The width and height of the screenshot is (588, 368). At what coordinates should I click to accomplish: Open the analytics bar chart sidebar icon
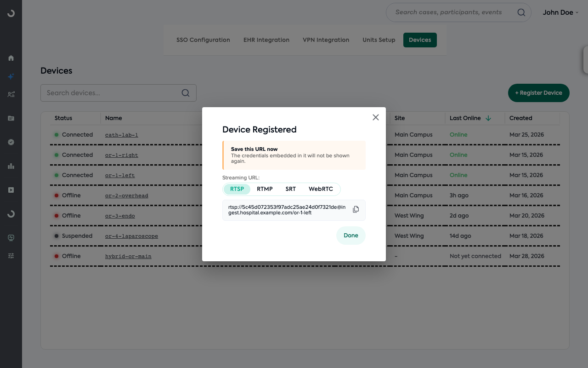coord(11,166)
